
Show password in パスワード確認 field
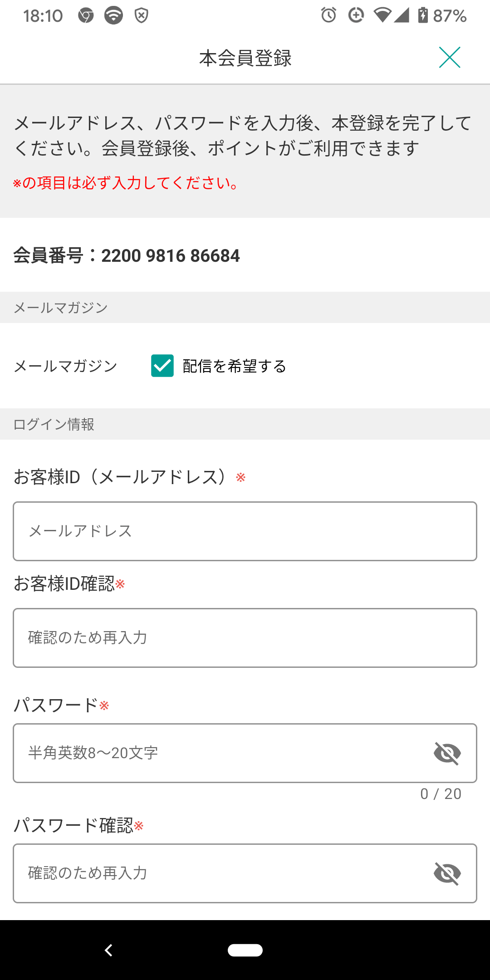[x=447, y=873]
